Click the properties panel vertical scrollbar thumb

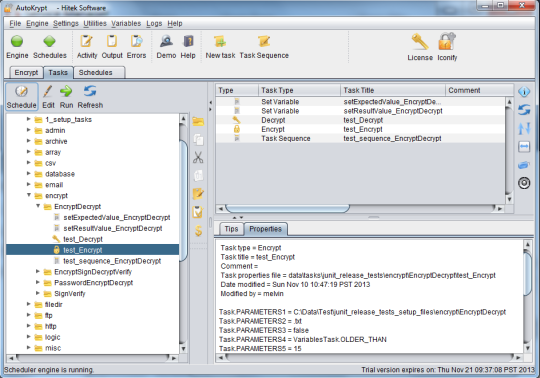tap(527, 273)
